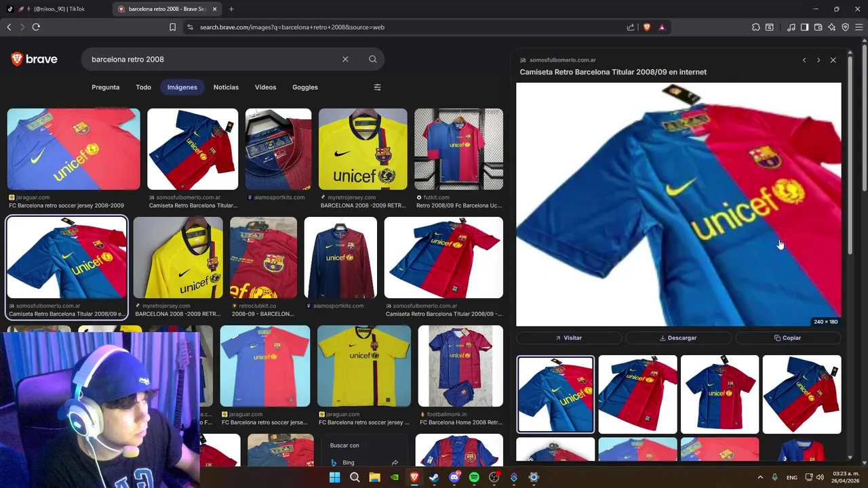The image size is (868, 488).
Task: Click the ENG language indicator
Action: tap(791, 477)
